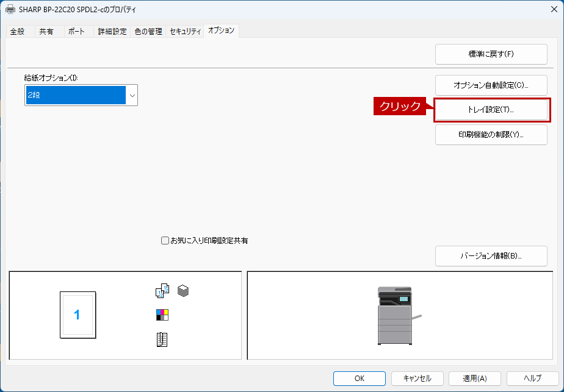Viewport: 564px width, 392px height.
Task: Open the 詳細設定 tab
Action: click(112, 32)
